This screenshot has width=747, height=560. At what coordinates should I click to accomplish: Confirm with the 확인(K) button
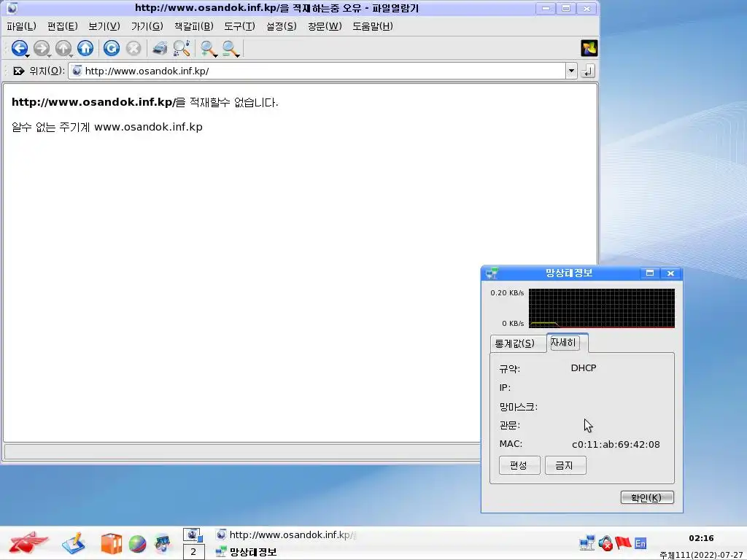647,497
